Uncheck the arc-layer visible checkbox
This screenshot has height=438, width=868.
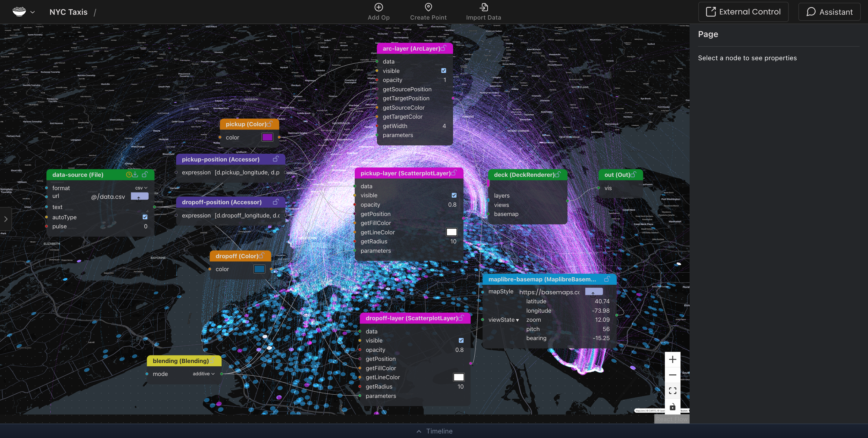point(443,71)
